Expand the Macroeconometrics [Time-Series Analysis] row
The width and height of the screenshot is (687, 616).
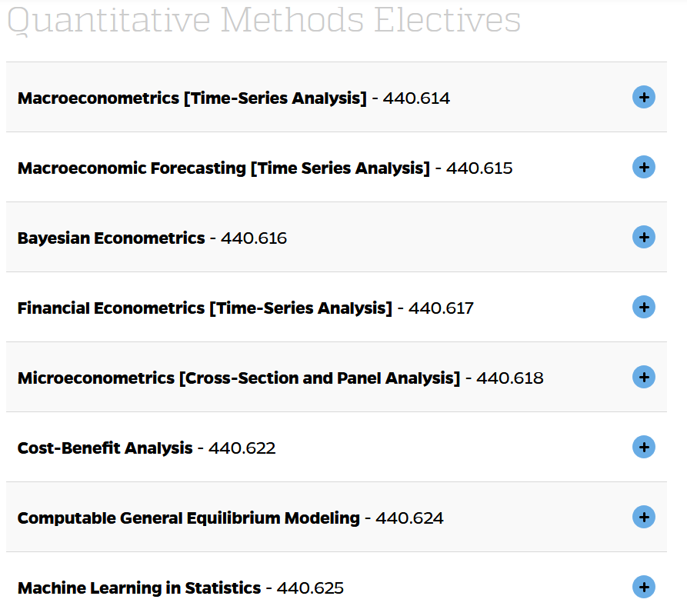pyautogui.click(x=336, y=97)
